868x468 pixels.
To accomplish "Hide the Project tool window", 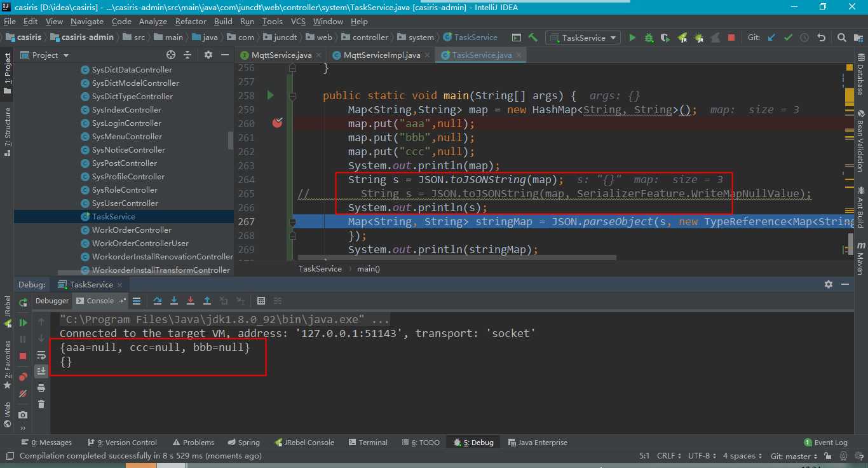I will pos(225,55).
